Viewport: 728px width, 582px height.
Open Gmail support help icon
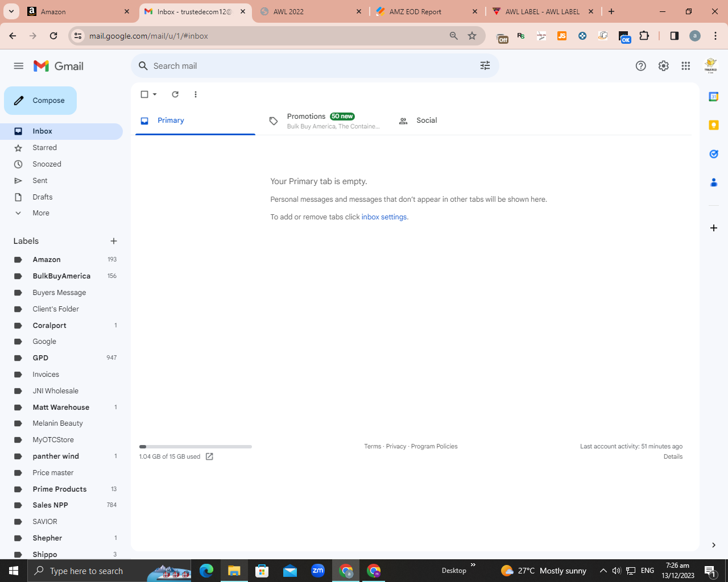[x=641, y=66]
